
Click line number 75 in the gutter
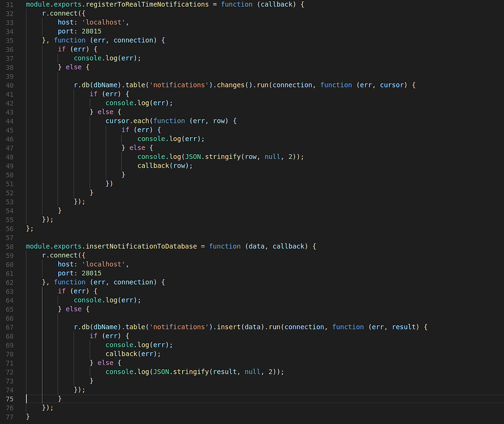click(10, 399)
